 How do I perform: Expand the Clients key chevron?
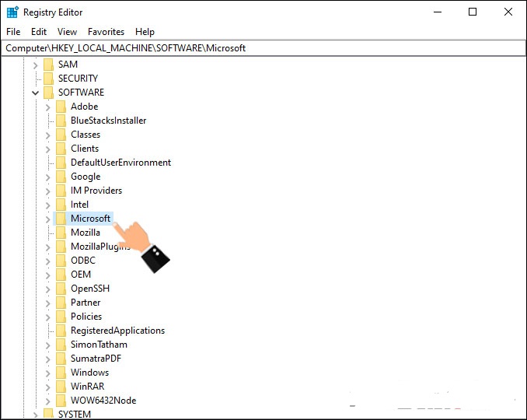(x=47, y=149)
